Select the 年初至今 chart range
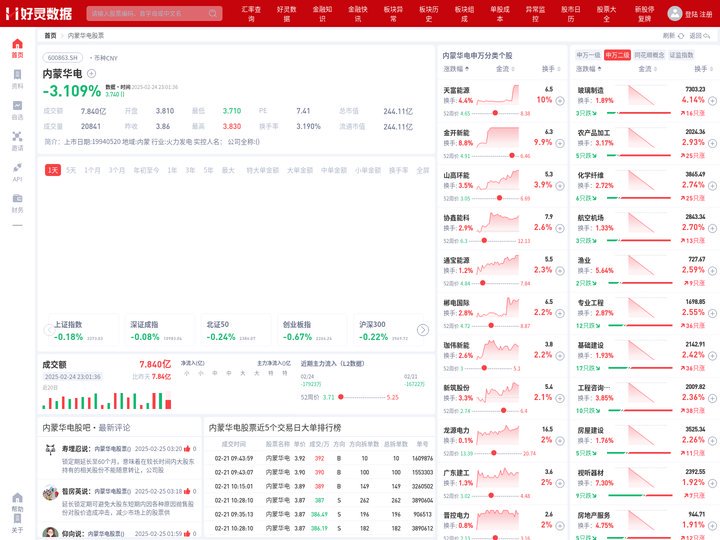Screen dimensions: 720x540 click(146, 170)
